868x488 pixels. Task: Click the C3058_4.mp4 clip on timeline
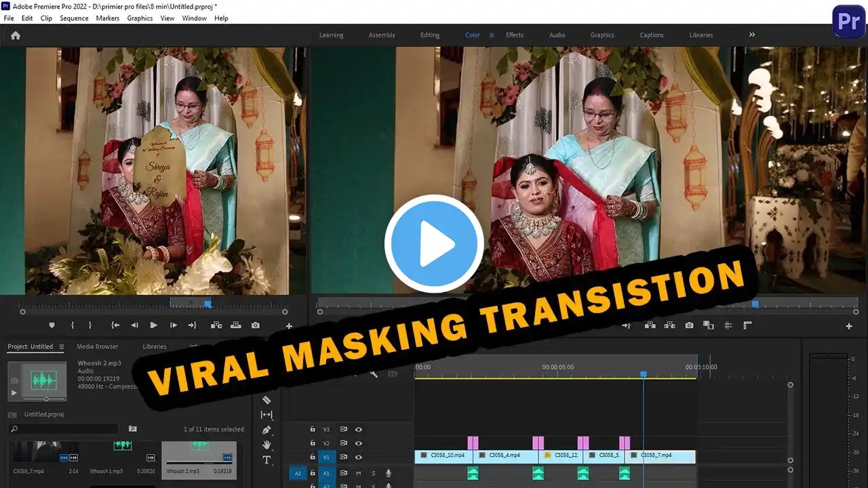click(x=505, y=455)
